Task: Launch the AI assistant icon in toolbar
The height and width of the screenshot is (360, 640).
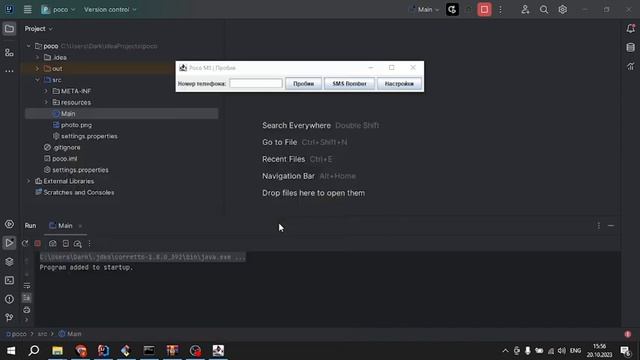Action: coord(452,9)
